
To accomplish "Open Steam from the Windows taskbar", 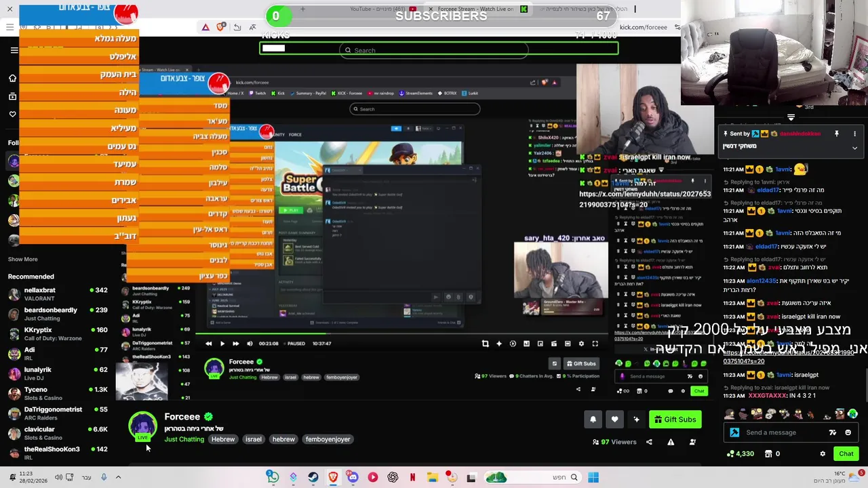I will pyautogui.click(x=313, y=477).
